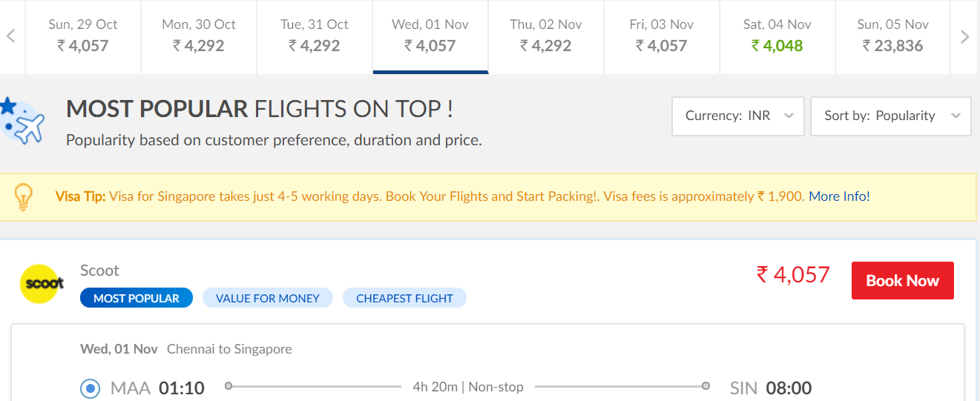Open the More Info! visa link
This screenshot has width=980, height=401.
(x=839, y=196)
